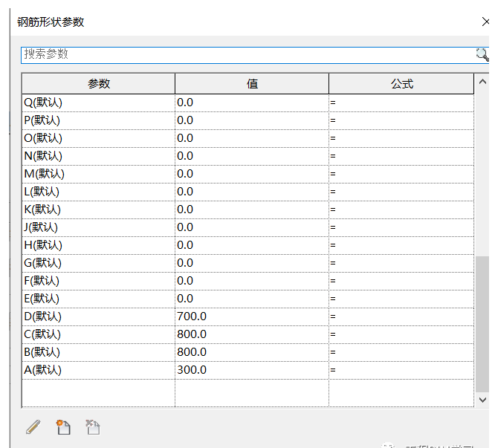Image resolution: width=495 pixels, height=448 pixels.
Task: Click the 0.0 value of Q
Action: (252, 103)
